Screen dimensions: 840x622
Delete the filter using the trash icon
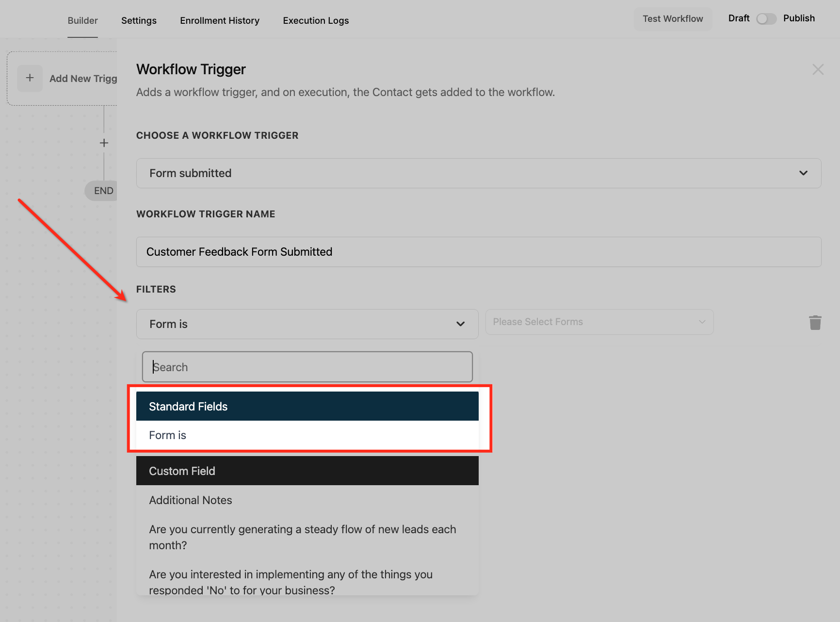815,322
